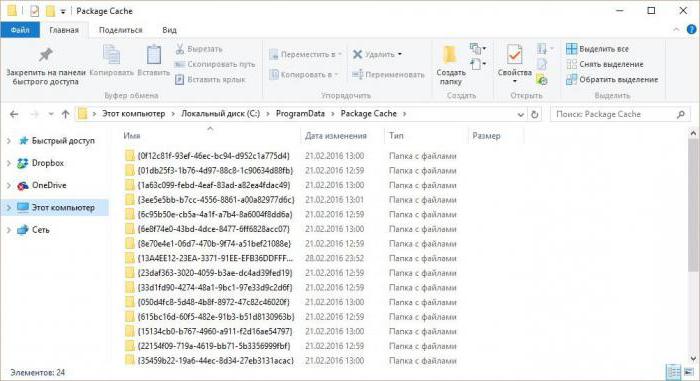
Task: Sort by Дата изменения column header
Action: click(x=336, y=136)
